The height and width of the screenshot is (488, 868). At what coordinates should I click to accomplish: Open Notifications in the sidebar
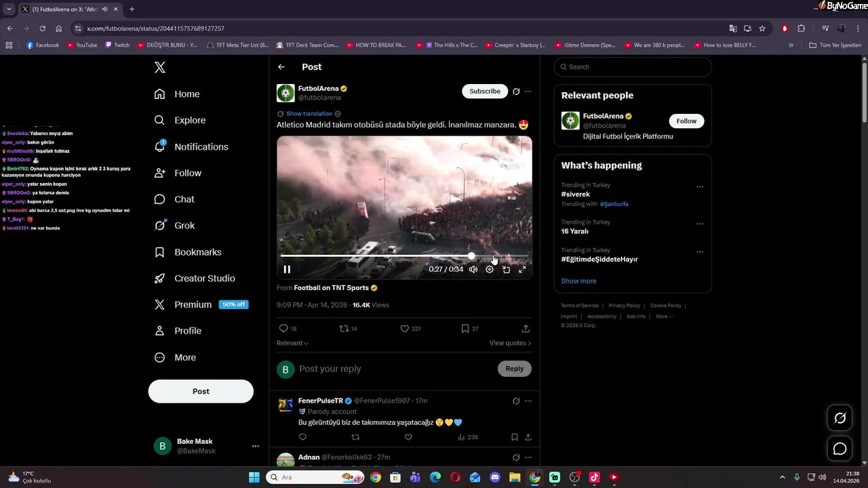coord(191,146)
